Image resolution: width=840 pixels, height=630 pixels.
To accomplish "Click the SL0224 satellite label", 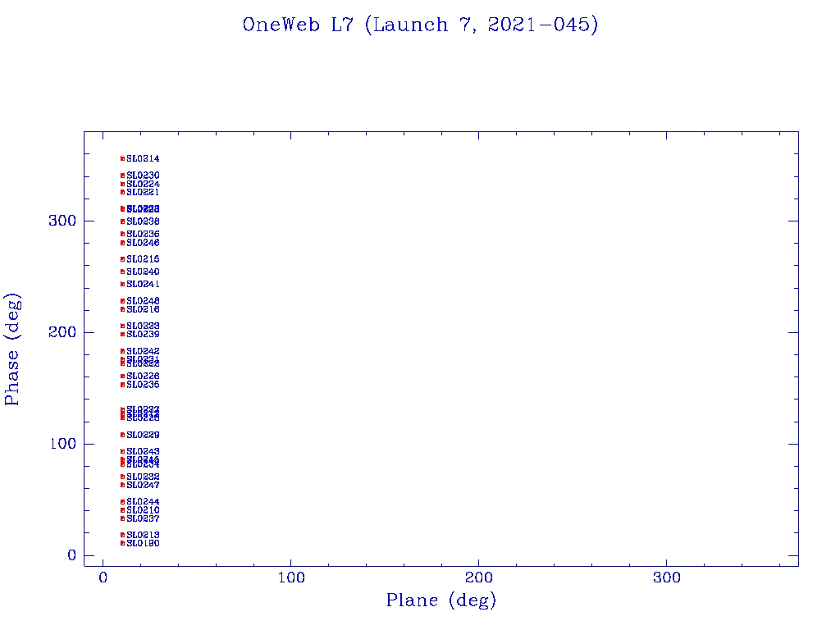I will pyautogui.click(x=143, y=184).
